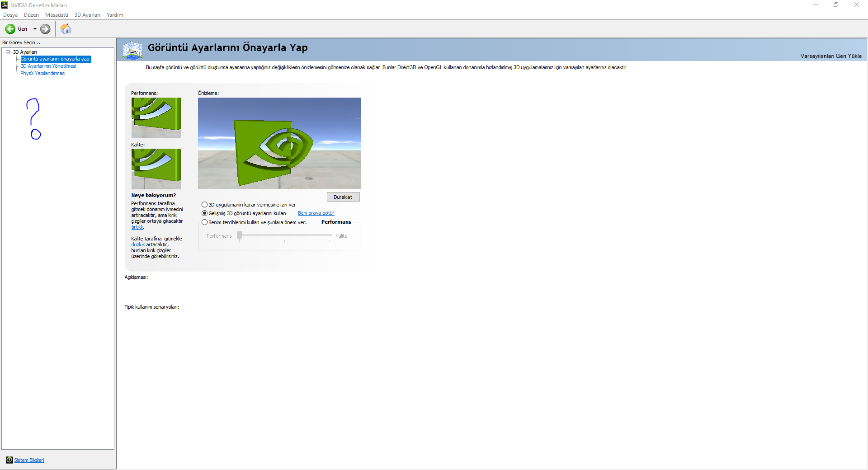Close the NVIDIA Denetim Masası window

[x=857, y=5]
